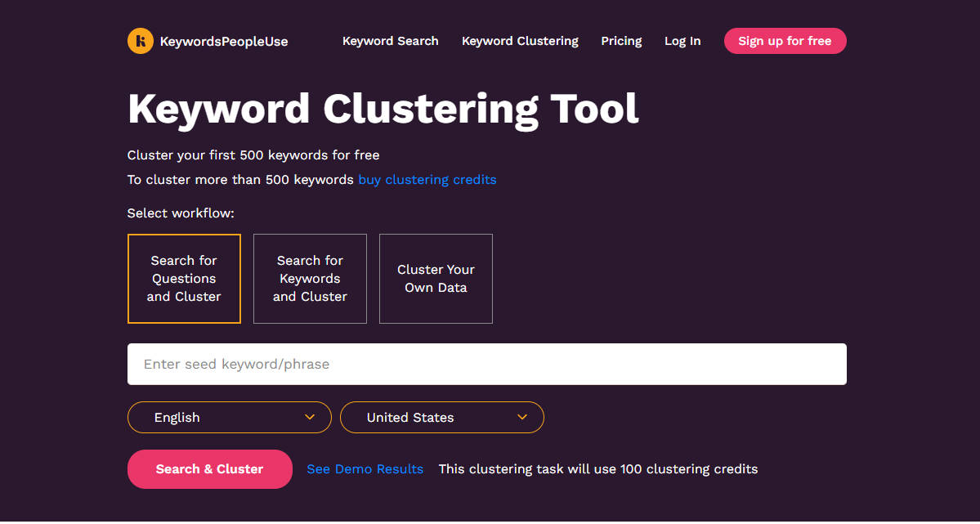
Task: Start clustering with the 'Search & Cluster' button
Action: coord(209,468)
